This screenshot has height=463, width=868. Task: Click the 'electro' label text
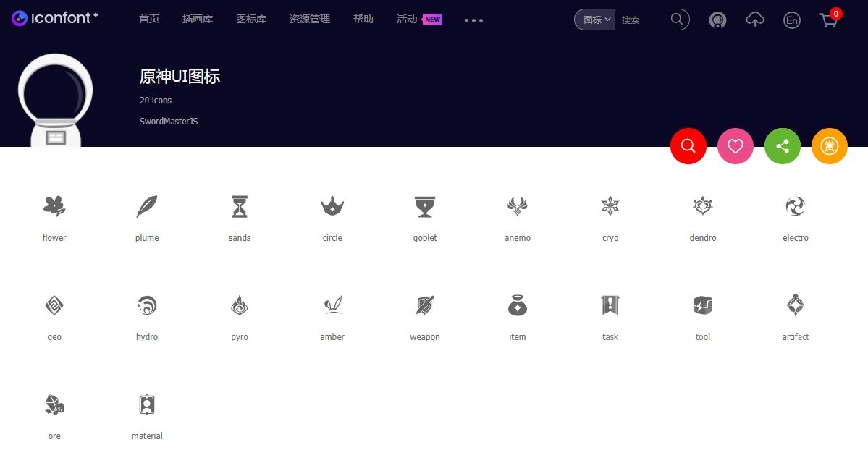(796, 237)
